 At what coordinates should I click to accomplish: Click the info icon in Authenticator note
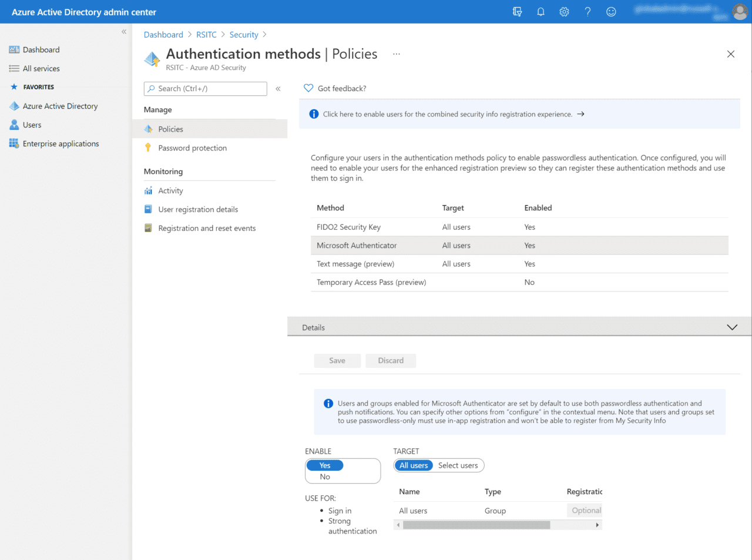(x=328, y=403)
